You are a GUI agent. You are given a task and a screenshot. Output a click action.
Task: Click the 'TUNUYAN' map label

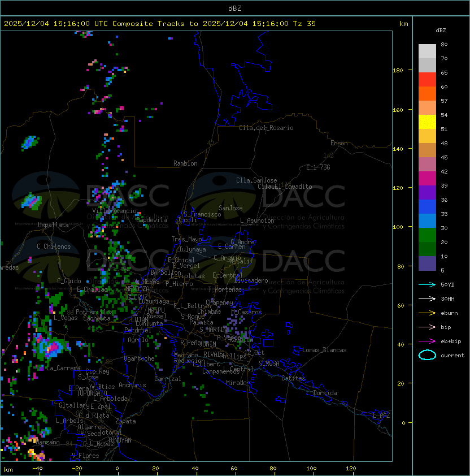point(120,440)
